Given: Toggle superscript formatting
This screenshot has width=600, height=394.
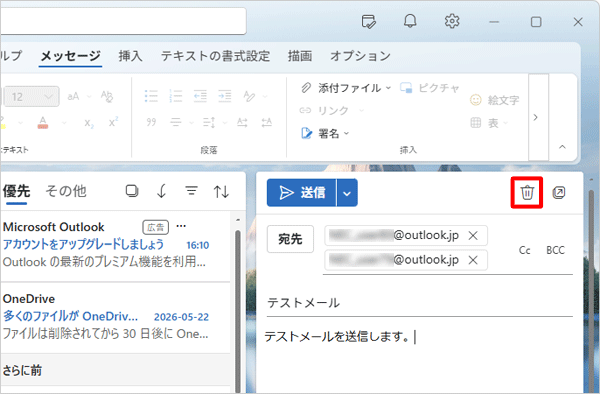Looking at the screenshot, I should click(x=113, y=122).
